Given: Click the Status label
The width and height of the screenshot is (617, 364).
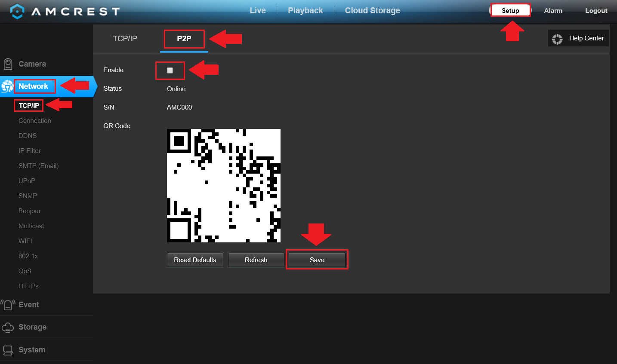Looking at the screenshot, I should click(x=113, y=89).
